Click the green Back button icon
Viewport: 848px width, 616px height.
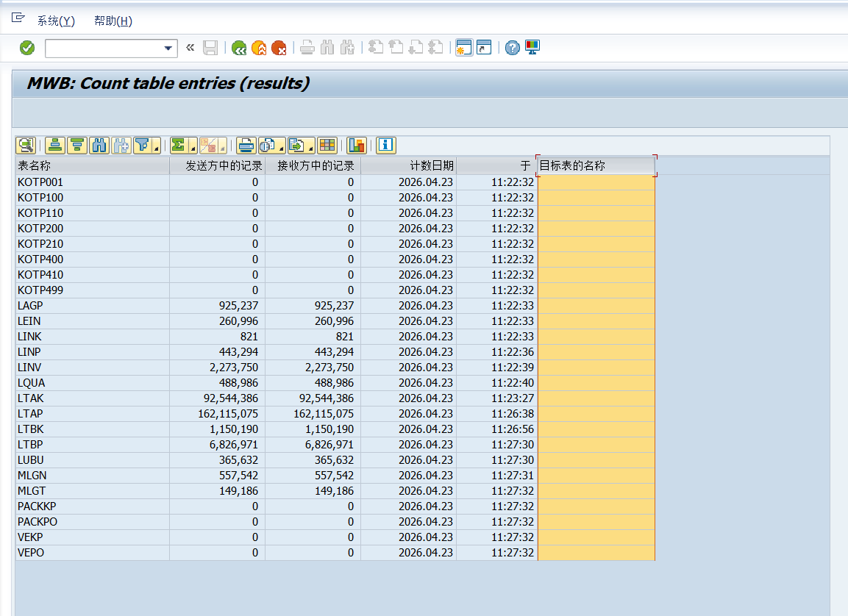(239, 48)
